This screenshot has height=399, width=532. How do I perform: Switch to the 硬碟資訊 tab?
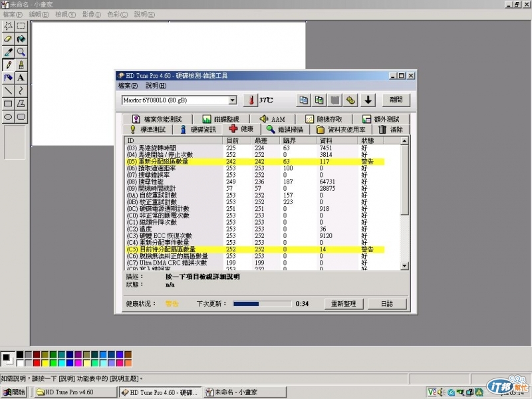click(198, 129)
